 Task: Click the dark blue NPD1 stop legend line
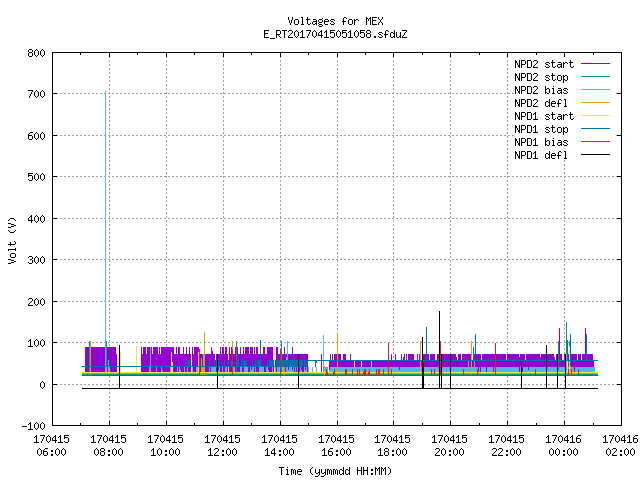pyautogui.click(x=596, y=129)
